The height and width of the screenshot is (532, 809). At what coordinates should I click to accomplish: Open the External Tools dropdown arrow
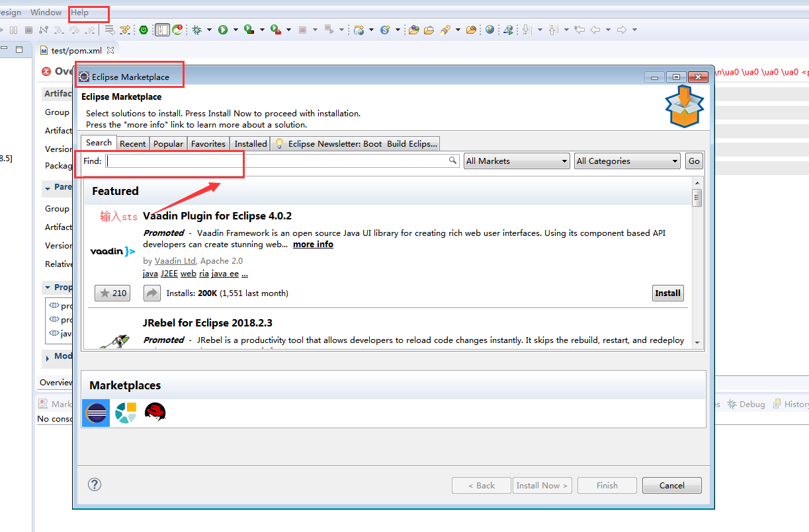pos(288,30)
